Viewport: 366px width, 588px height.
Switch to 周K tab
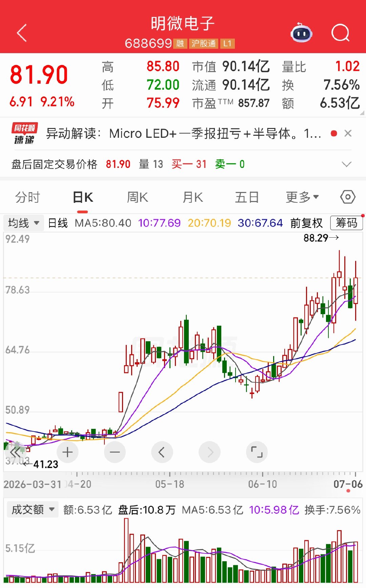click(x=137, y=197)
